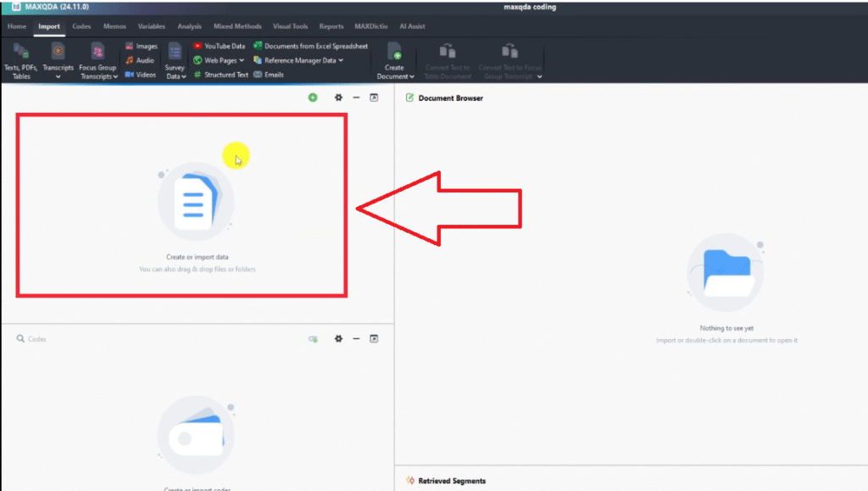
Task: Click the new code icon in Codes panel
Action: (313, 339)
